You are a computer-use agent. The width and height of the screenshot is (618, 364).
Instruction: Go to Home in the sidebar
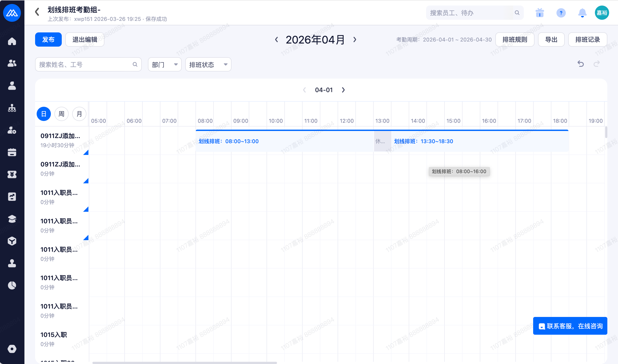(x=12, y=41)
